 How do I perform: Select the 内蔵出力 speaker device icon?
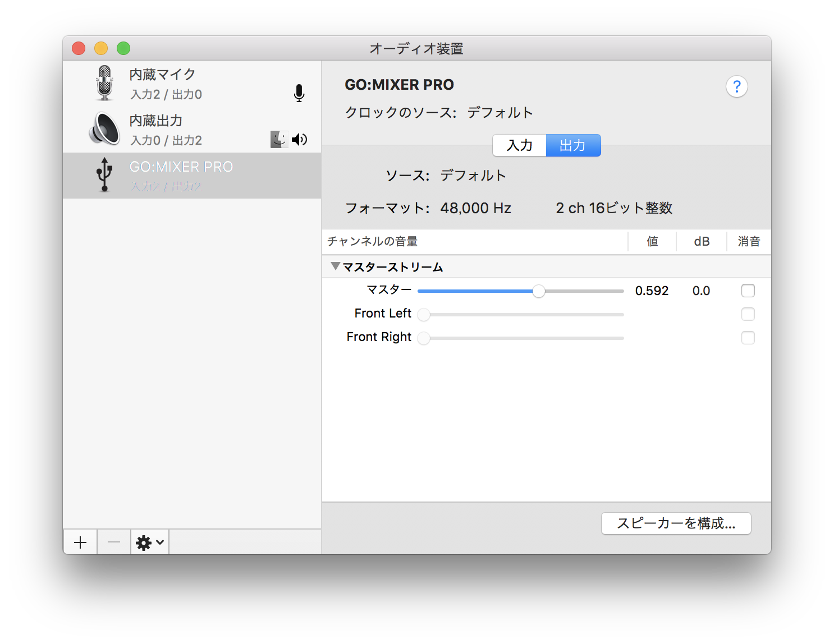[104, 129]
